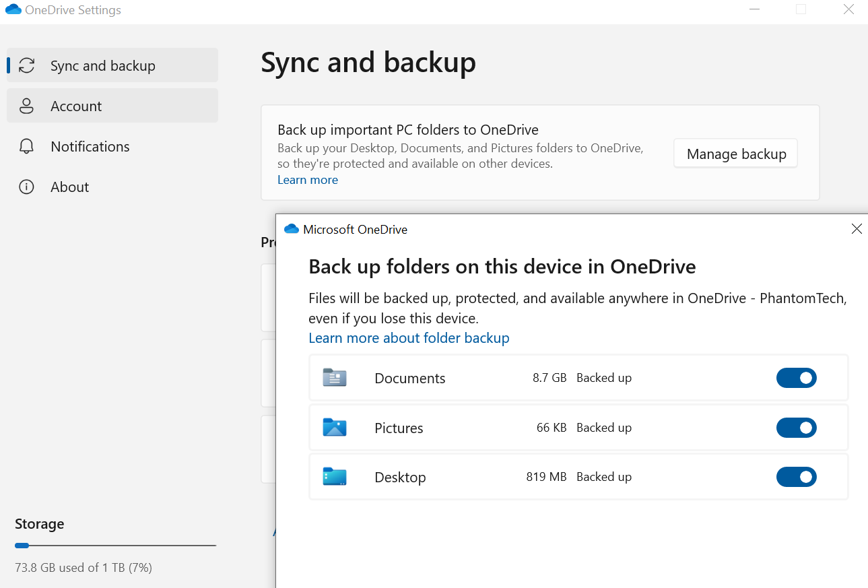The image size is (868, 588).
Task: Click the 73.8 GB used of 1 TB text
Action: pos(84,568)
